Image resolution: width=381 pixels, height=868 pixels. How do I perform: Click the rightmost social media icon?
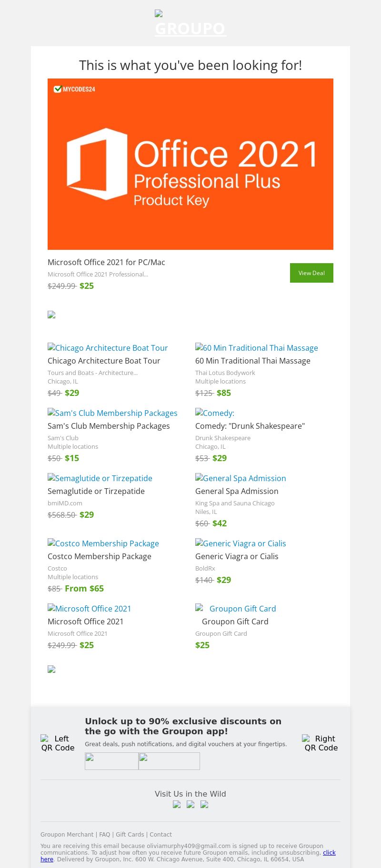pos(204,805)
